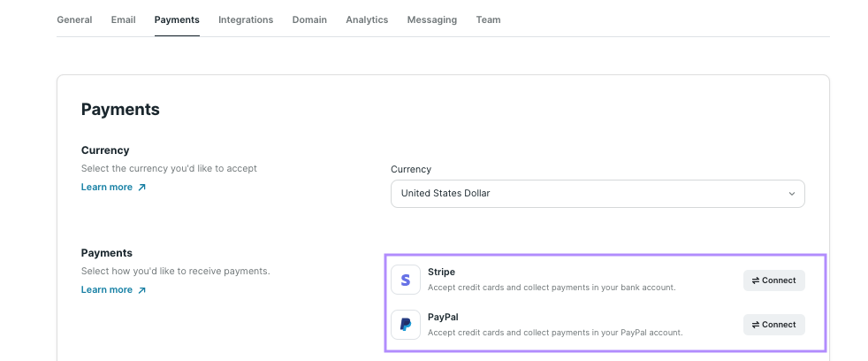Connect the PayPal payment account
The width and height of the screenshot is (868, 361).
[774, 325]
